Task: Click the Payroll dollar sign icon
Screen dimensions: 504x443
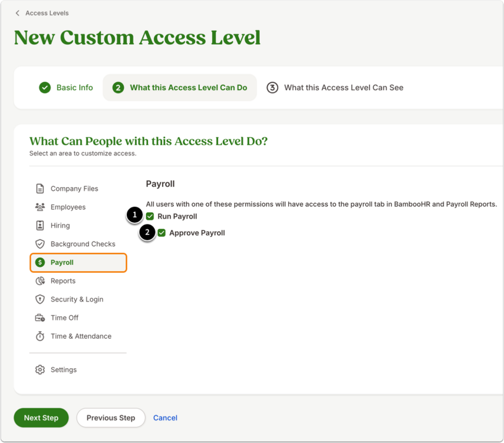Action: tap(40, 263)
